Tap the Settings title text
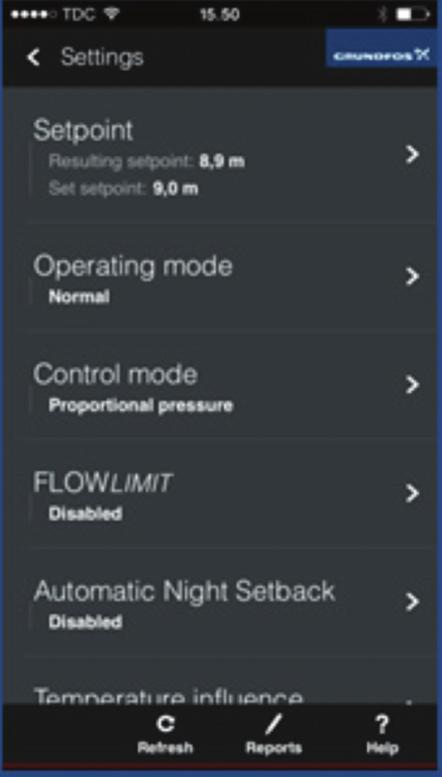This screenshot has height=777, width=442. pos(102,57)
